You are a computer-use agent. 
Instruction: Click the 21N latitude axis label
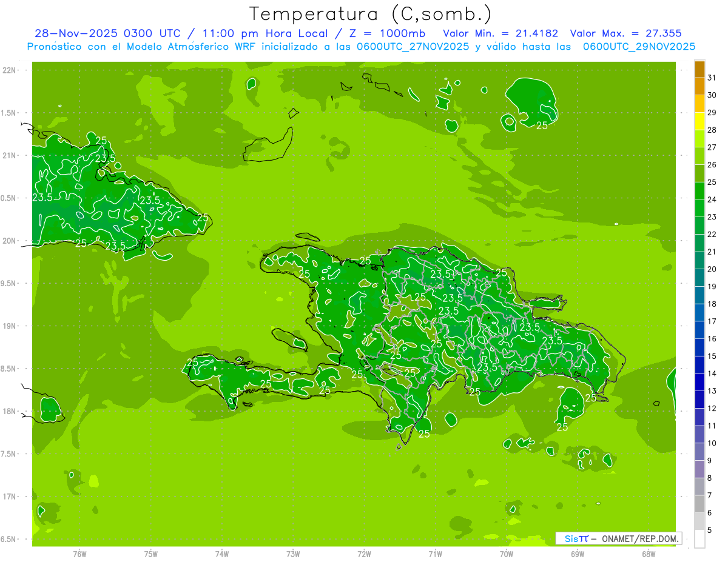[x=10, y=155]
